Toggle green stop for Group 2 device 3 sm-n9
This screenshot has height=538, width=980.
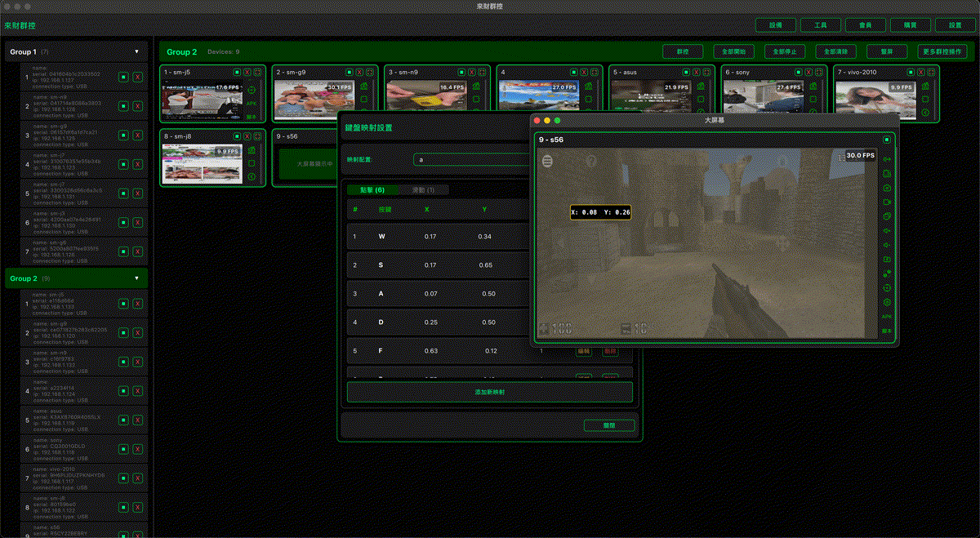(123, 362)
